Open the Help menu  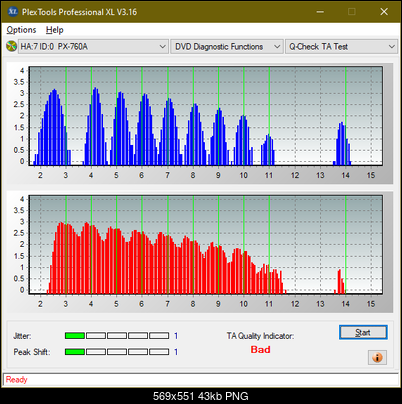[55, 30]
